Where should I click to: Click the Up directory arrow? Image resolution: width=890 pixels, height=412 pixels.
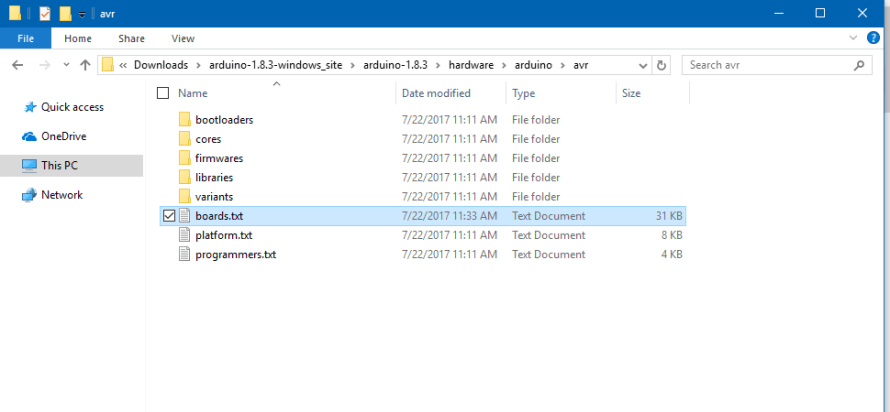coord(84,65)
